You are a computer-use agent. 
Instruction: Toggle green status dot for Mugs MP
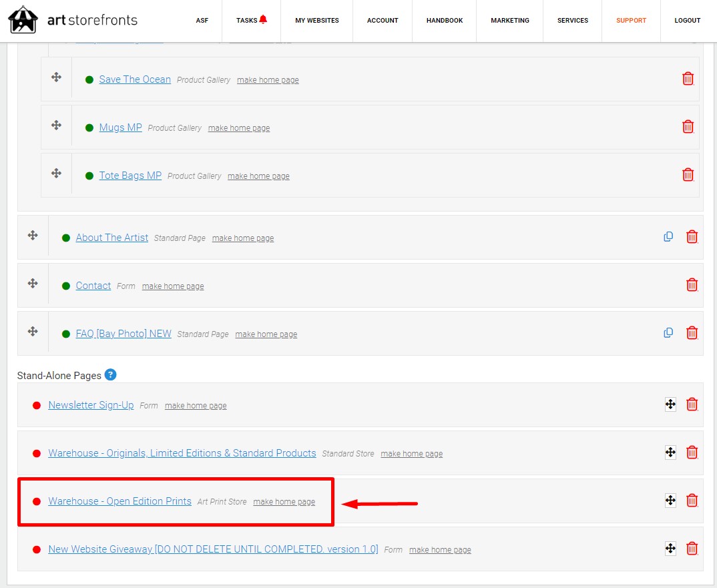coord(89,128)
